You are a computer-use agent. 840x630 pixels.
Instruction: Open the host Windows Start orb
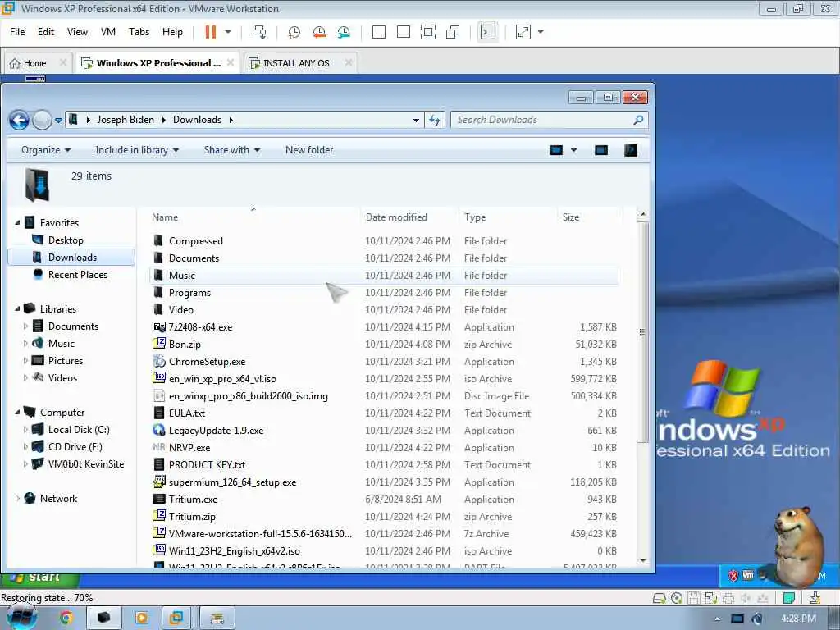tap(21, 618)
